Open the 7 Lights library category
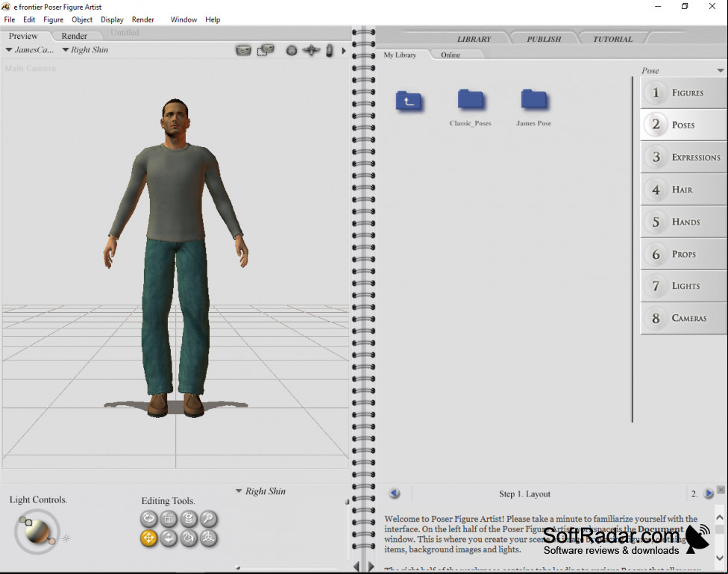The height and width of the screenshot is (574, 728). pyautogui.click(x=684, y=286)
